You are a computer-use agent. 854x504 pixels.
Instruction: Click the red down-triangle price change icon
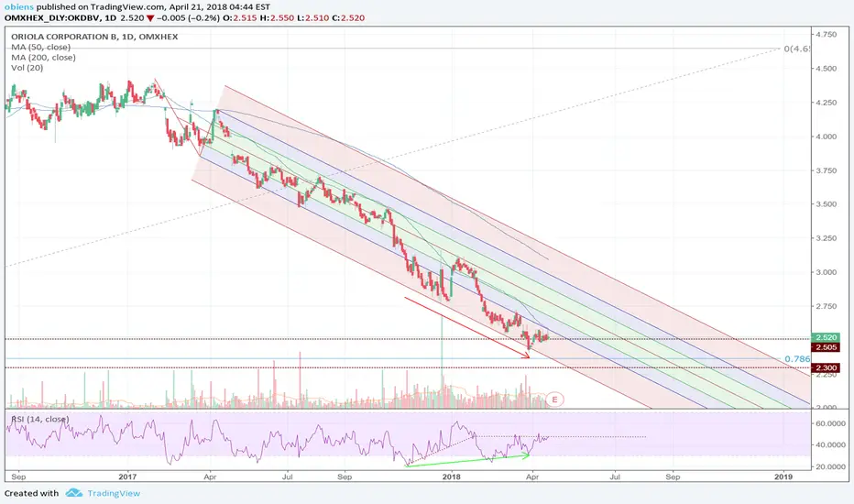coord(149,18)
